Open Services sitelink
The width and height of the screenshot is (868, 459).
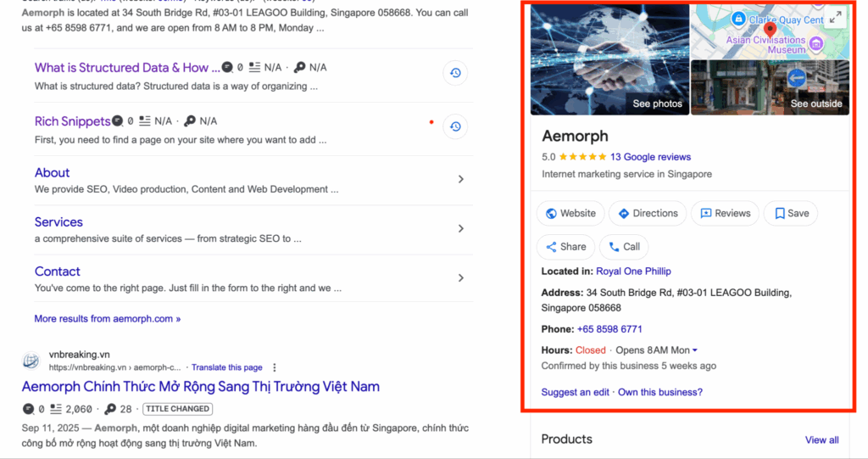click(58, 222)
